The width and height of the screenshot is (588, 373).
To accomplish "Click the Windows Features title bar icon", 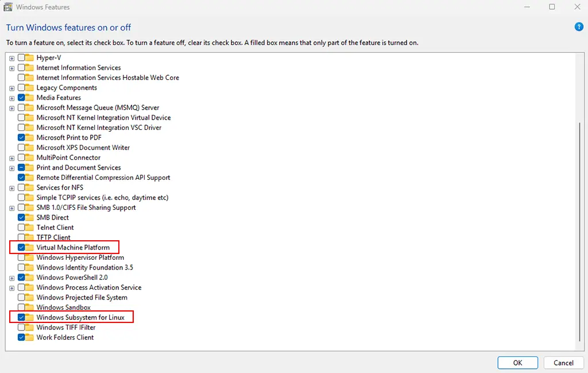I will (x=7, y=6).
